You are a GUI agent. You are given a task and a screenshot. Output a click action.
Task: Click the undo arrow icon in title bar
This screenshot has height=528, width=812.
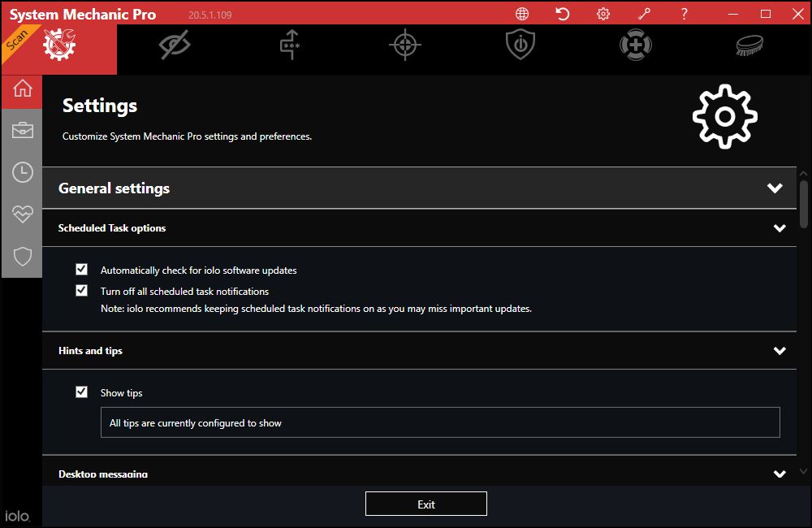tap(563, 14)
